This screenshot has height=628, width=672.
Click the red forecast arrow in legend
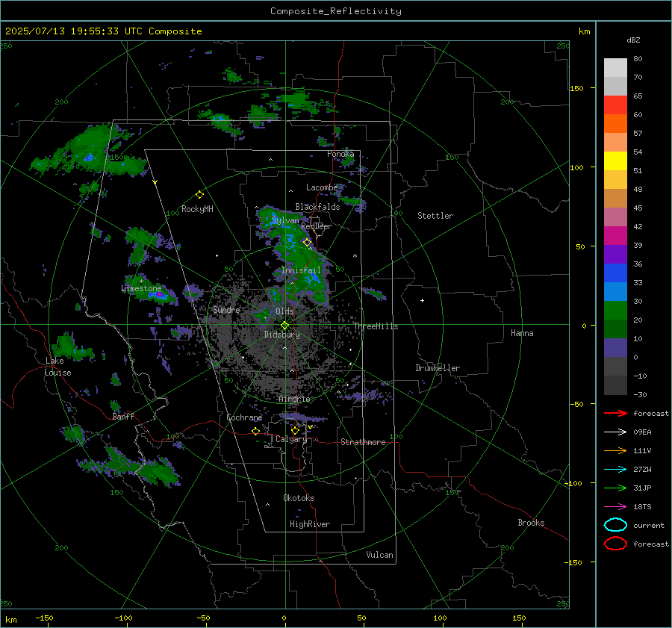(615, 413)
